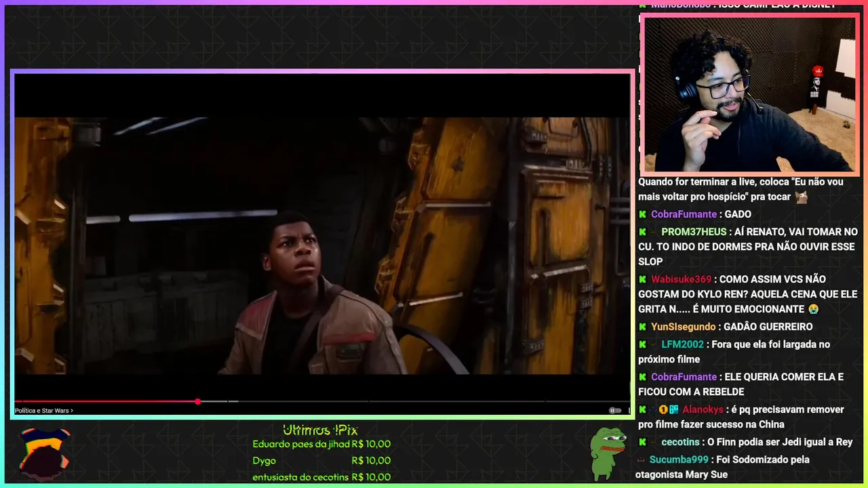This screenshot has height=488, width=868.
Task: Open PROM37HEUS username in chat
Action: point(694,232)
